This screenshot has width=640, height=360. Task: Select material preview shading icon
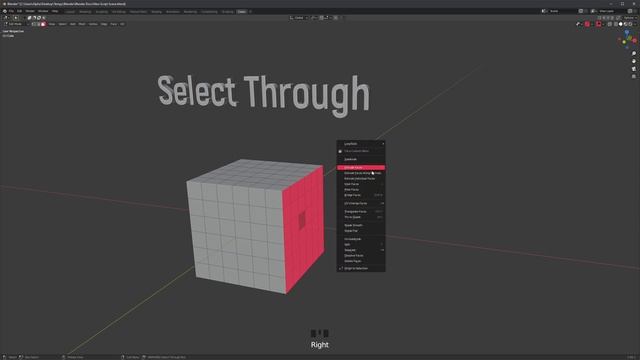626,24
